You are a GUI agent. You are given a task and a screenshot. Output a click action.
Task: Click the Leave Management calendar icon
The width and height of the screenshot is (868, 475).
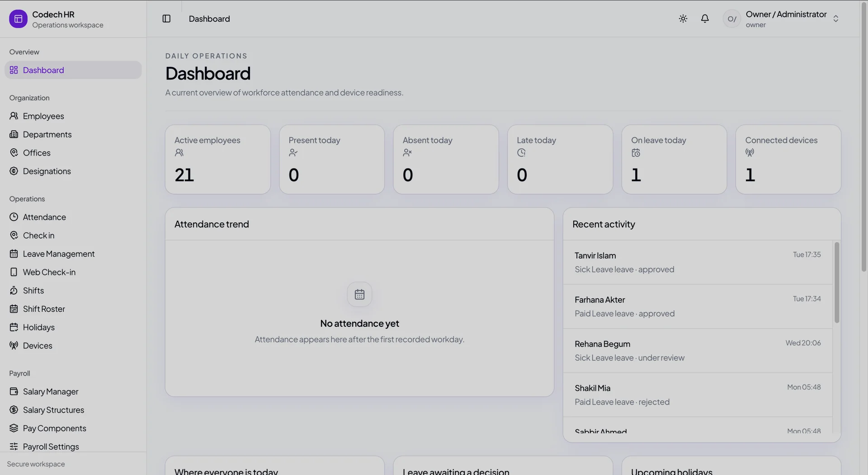[14, 254]
